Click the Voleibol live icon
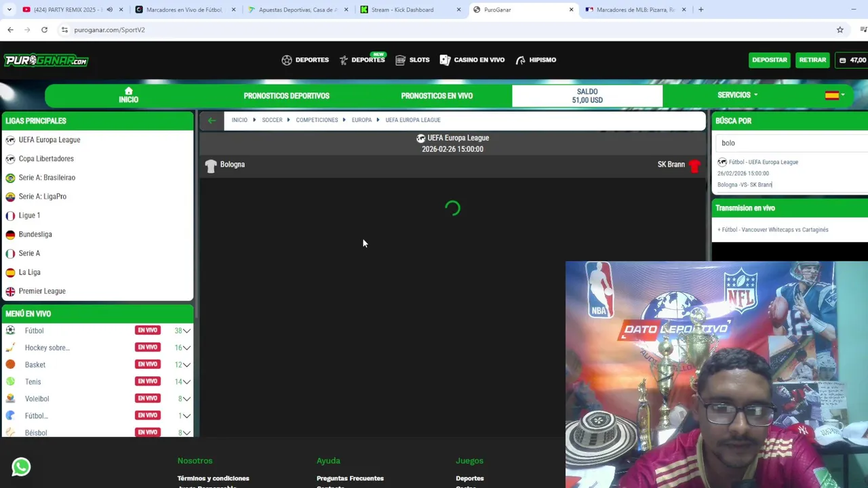 [x=10, y=398]
